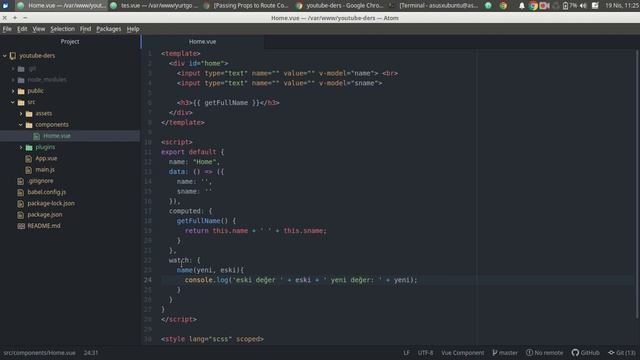Click the main.js file icon
640x360 pixels.
coord(29,169)
